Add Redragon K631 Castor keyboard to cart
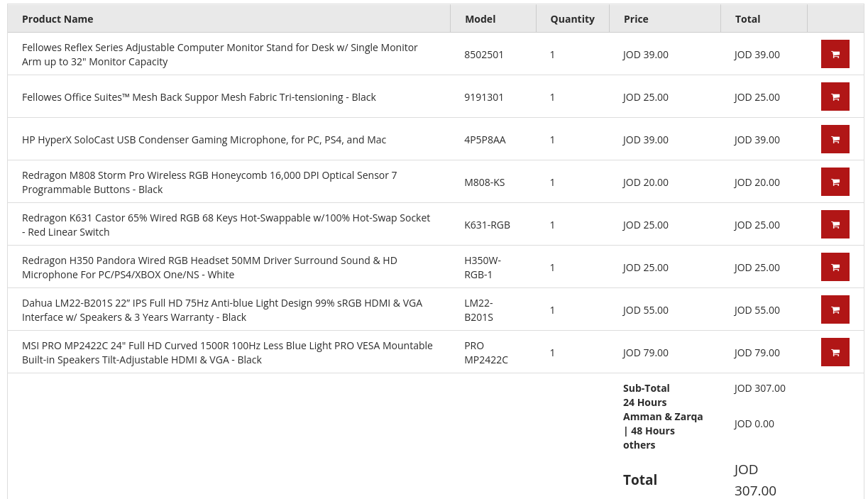 [x=835, y=224]
